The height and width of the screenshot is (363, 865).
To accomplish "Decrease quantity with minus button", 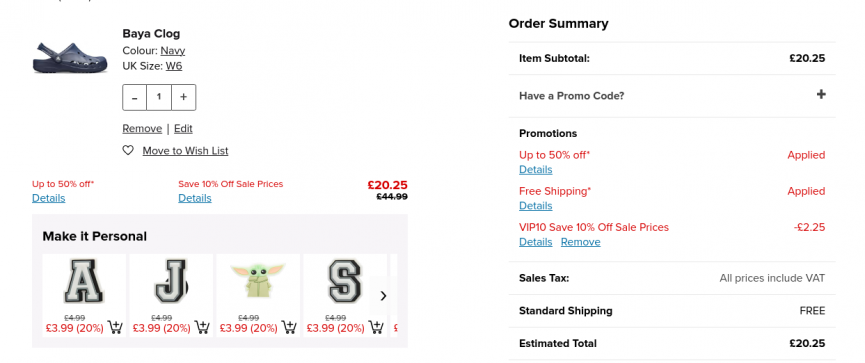I will 135,97.
